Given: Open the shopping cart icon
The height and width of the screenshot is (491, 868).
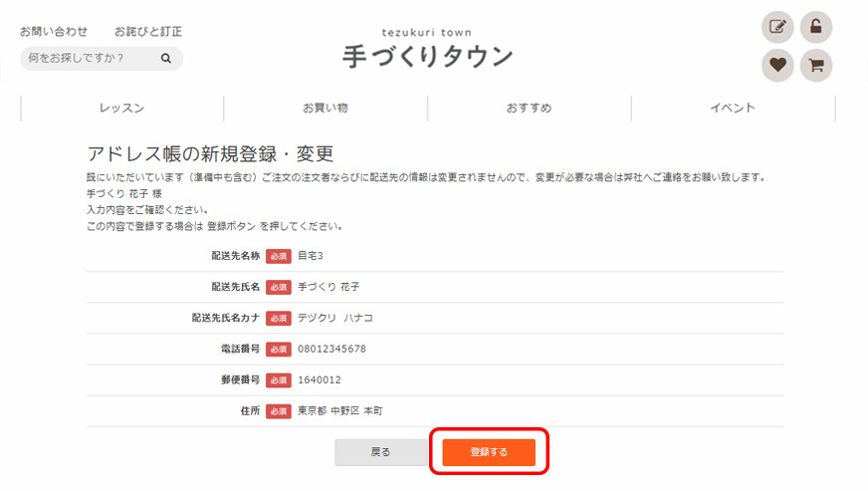Looking at the screenshot, I should pos(816,66).
